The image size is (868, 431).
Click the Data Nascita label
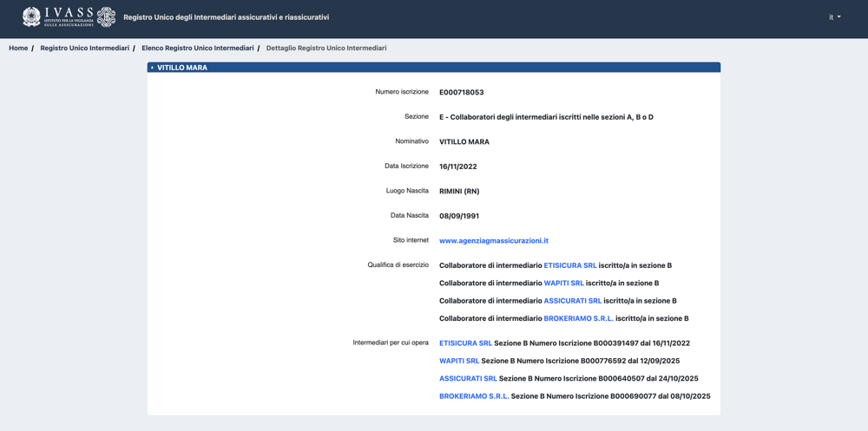point(409,215)
